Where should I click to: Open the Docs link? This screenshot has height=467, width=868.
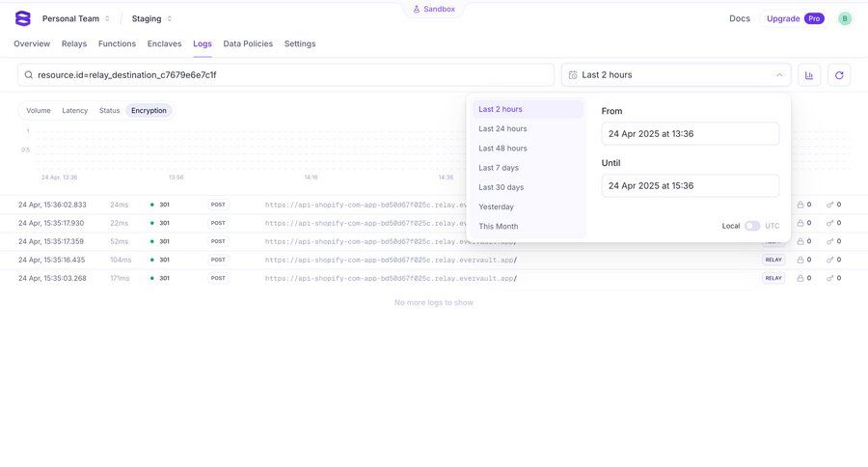pos(740,18)
